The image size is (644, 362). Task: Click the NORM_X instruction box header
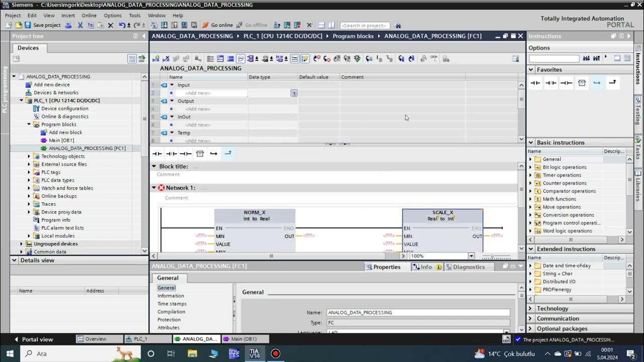pos(255,216)
